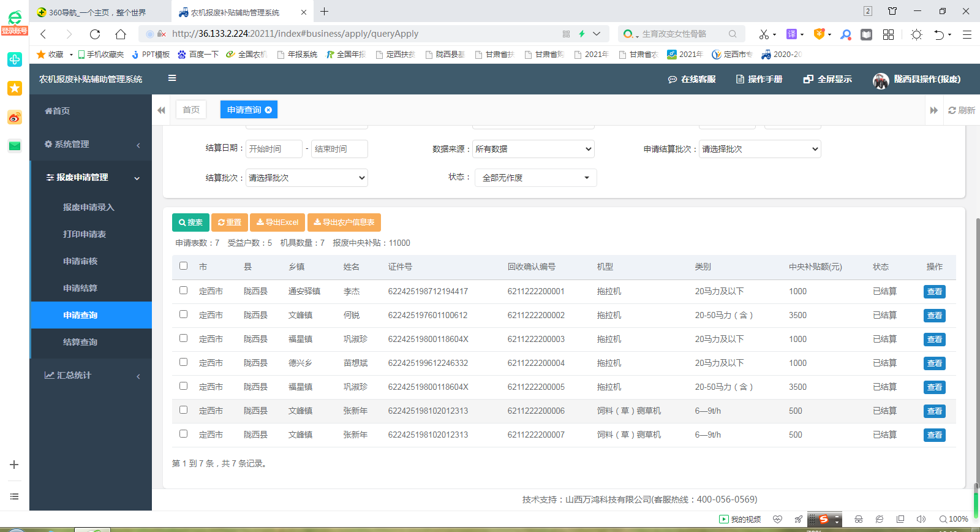Switch to fullscreen display 全屏显示
Viewport: 980px width, 532px height.
pos(828,79)
